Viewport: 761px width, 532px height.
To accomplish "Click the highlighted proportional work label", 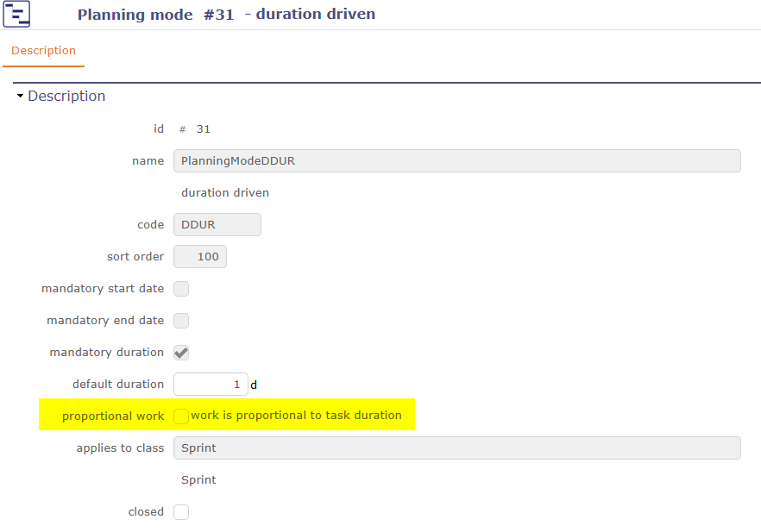I will coord(113,415).
